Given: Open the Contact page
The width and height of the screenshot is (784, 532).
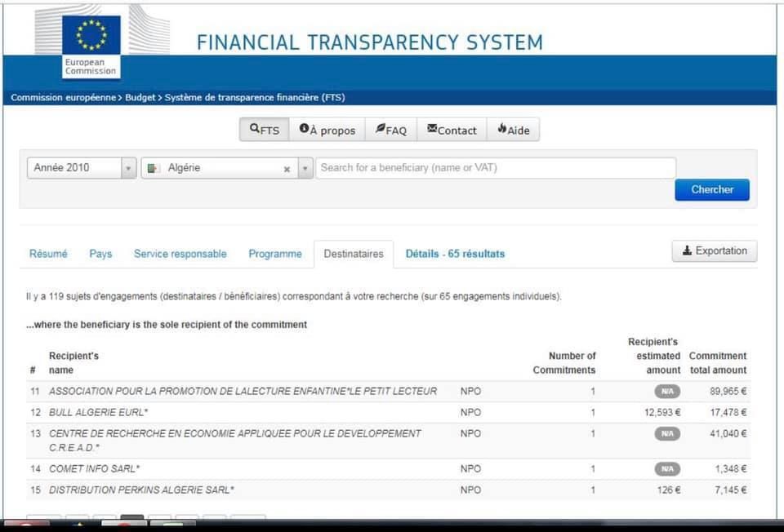Looking at the screenshot, I should point(452,130).
